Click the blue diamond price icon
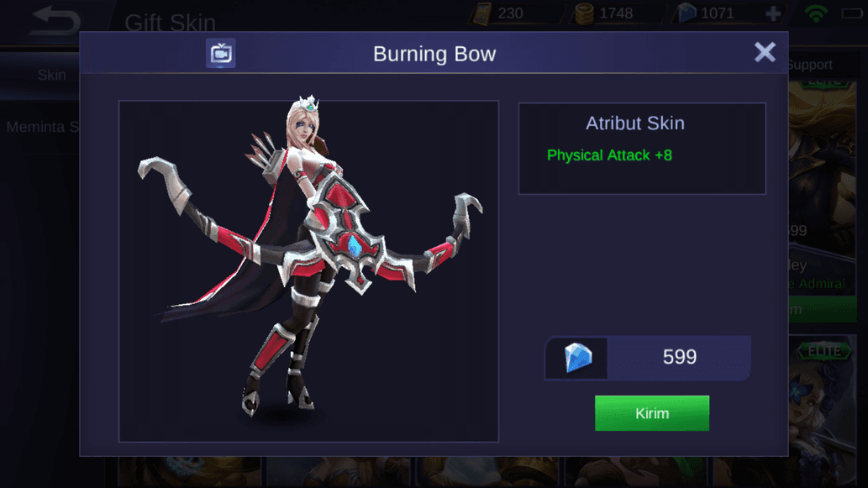The height and width of the screenshot is (488, 868). pos(577,358)
